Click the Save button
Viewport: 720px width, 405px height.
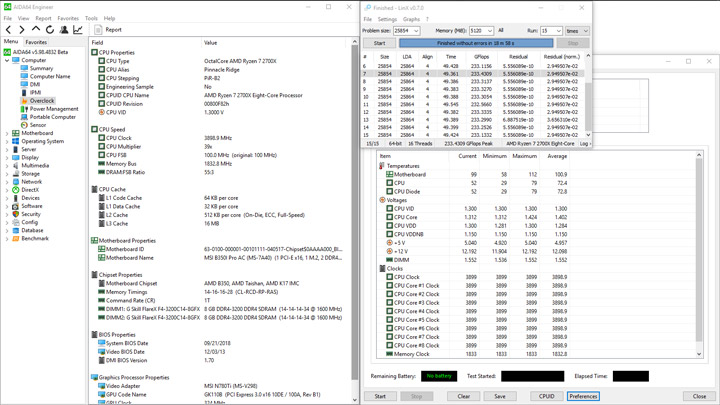[500, 396]
